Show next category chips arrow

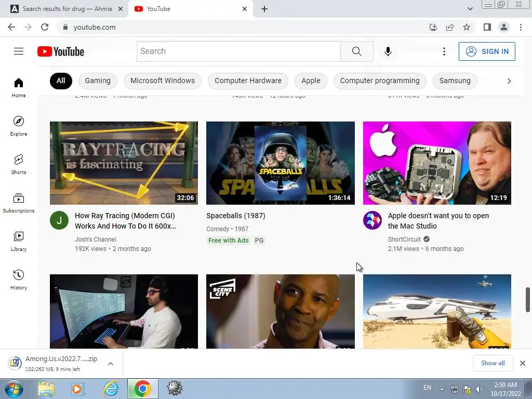(509, 81)
